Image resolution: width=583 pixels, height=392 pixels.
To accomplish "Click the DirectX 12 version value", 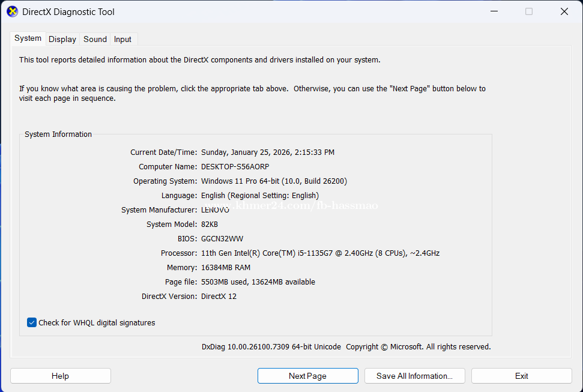I will click(x=219, y=297).
